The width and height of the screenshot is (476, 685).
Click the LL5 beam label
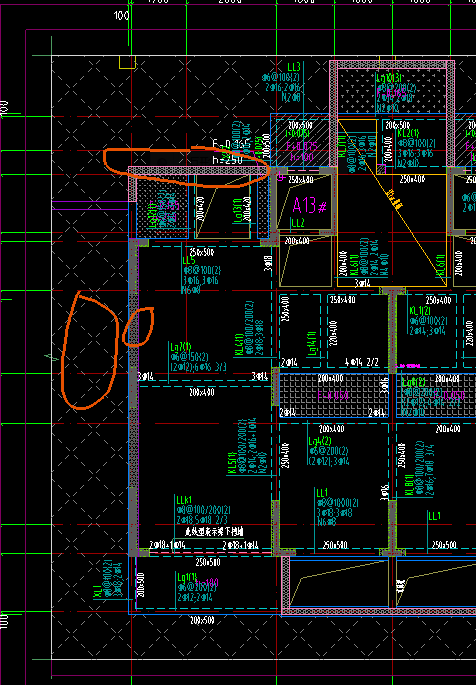click(x=189, y=260)
